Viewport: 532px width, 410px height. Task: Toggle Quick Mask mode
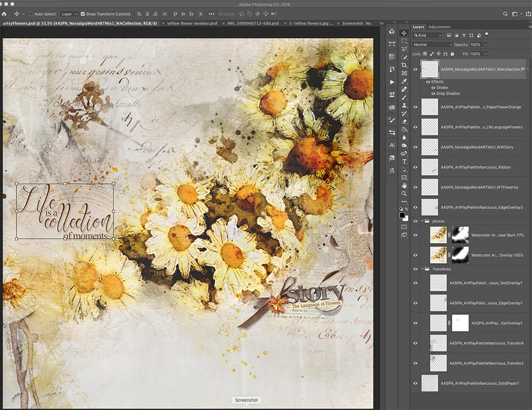pyautogui.click(x=404, y=227)
